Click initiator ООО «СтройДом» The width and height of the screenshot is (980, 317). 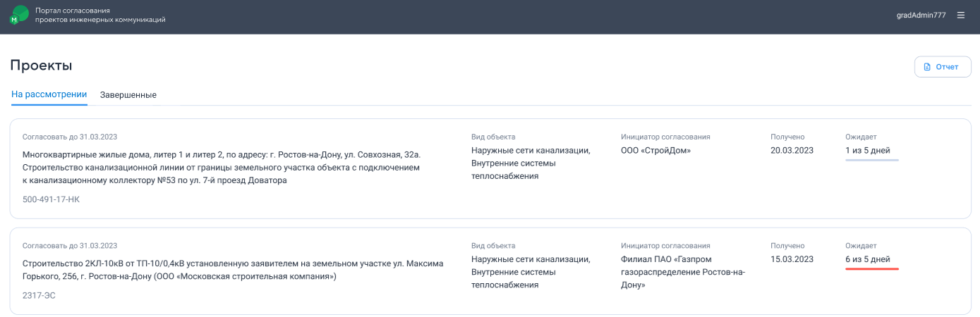tap(655, 150)
